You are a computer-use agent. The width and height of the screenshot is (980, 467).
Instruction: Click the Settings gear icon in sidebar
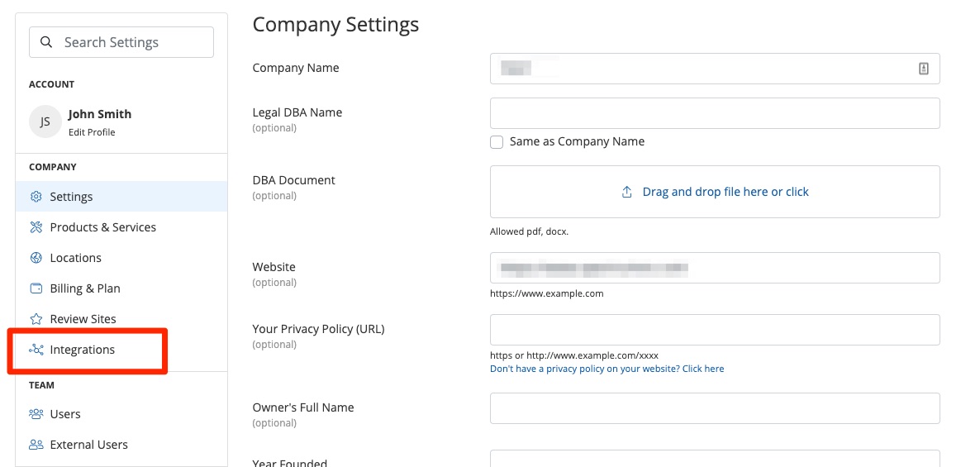[x=36, y=197]
